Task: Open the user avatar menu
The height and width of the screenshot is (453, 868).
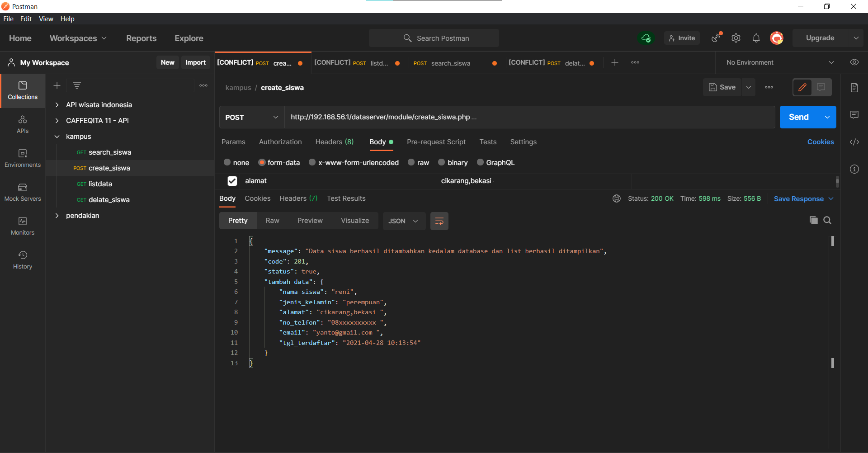Action: pos(777,38)
